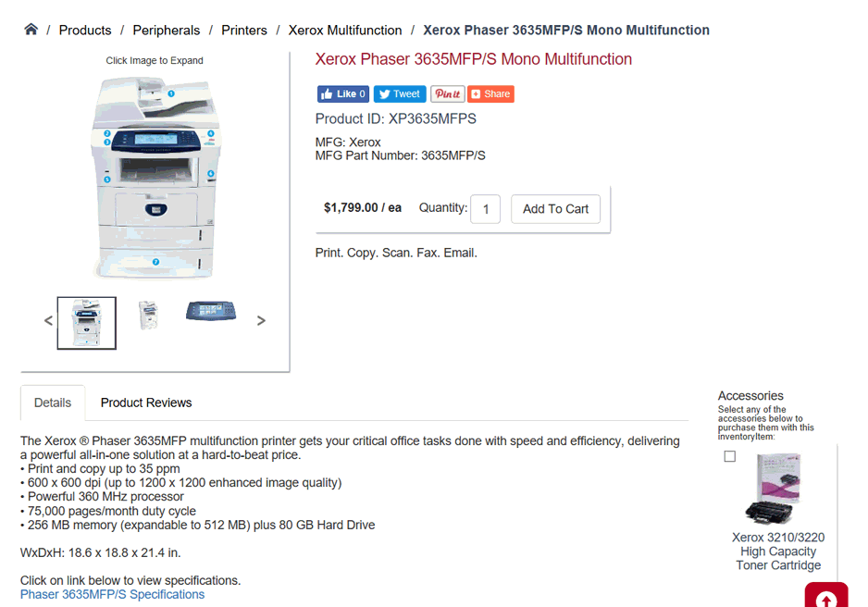Navigate to Peripherals breadcrumb link
This screenshot has width=868, height=607.
[169, 30]
